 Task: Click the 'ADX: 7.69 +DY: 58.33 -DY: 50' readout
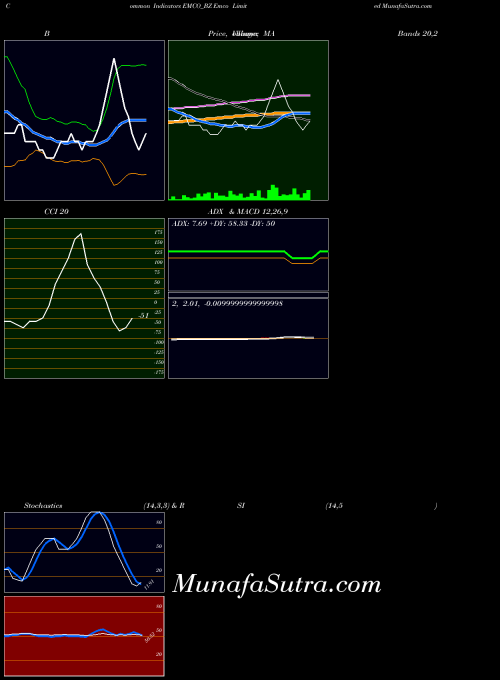coord(224,224)
